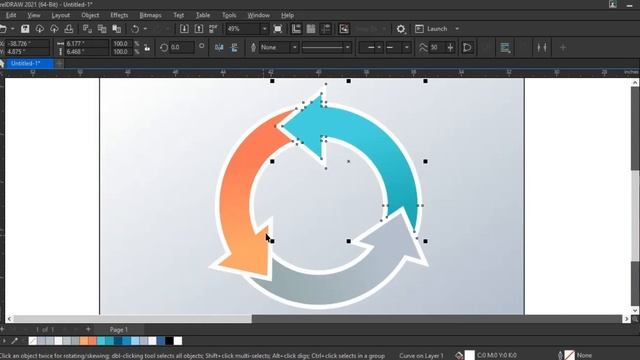Open the Bitmaps menu
The image size is (640, 360).
tap(150, 15)
